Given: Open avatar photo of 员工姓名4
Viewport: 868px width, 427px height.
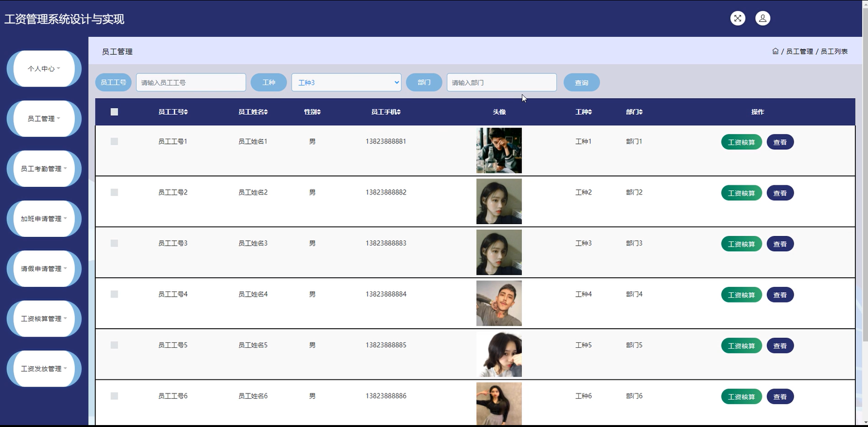Looking at the screenshot, I should (499, 303).
